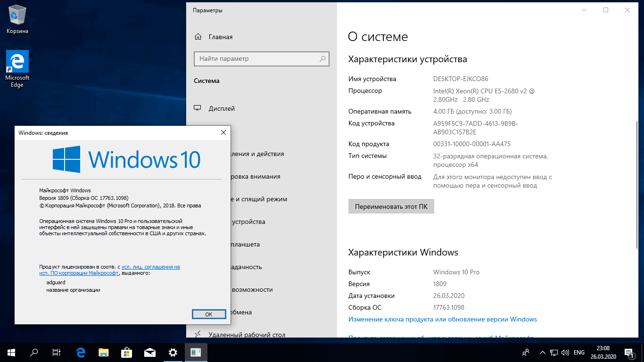Open the license terms link in winver
This screenshot has width=644, height=362.
coord(109,270)
